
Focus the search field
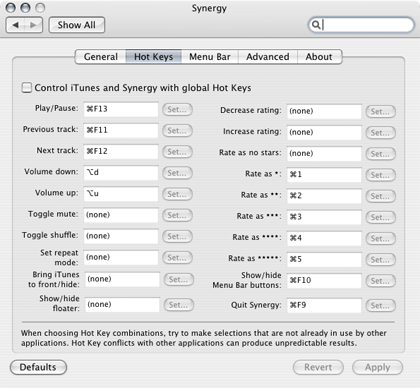(x=361, y=25)
